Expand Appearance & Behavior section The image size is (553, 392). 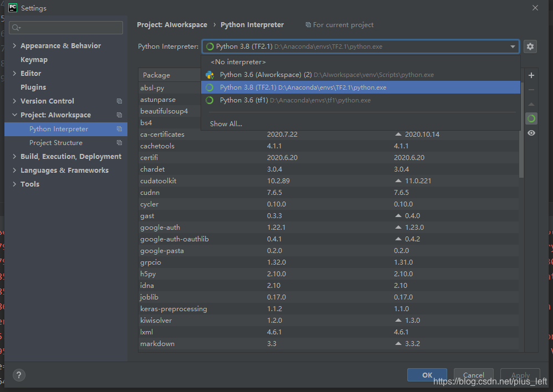14,45
